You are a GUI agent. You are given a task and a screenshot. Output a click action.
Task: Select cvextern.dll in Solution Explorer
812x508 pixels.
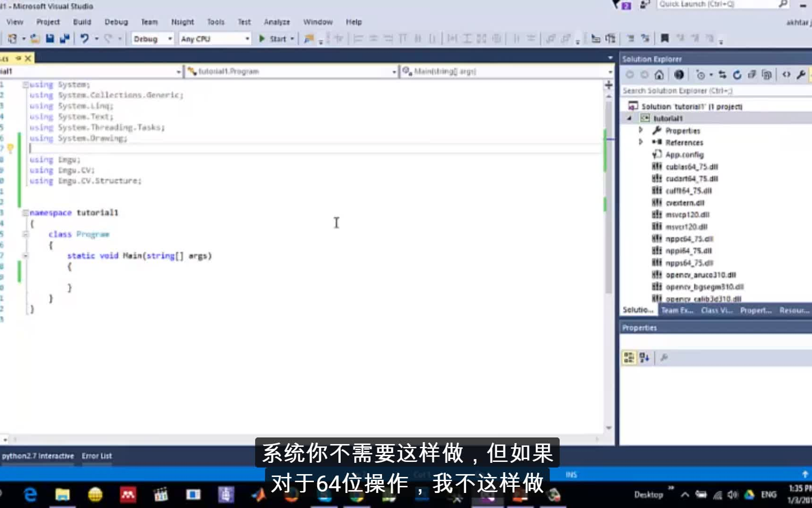(x=685, y=203)
